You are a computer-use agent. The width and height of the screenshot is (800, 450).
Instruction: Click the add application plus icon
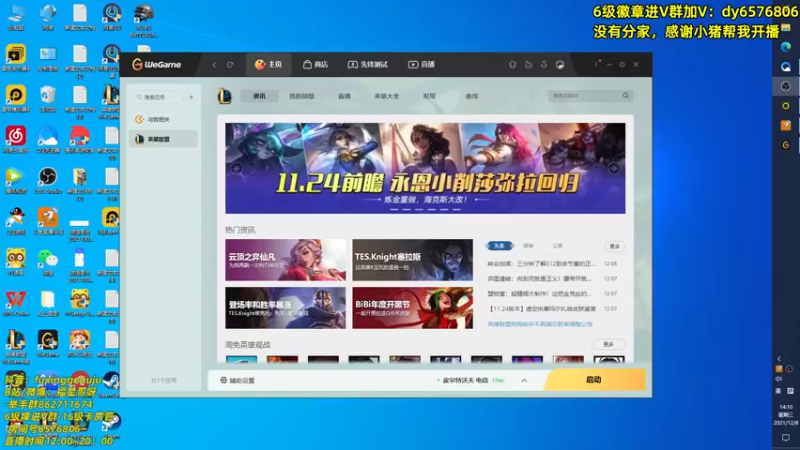tap(191, 97)
